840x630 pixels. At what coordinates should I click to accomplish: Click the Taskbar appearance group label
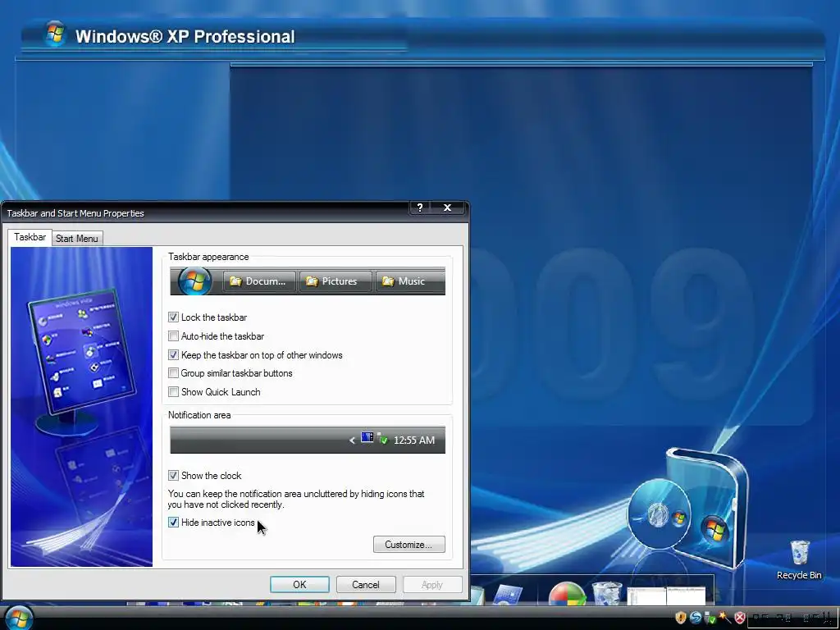point(208,257)
